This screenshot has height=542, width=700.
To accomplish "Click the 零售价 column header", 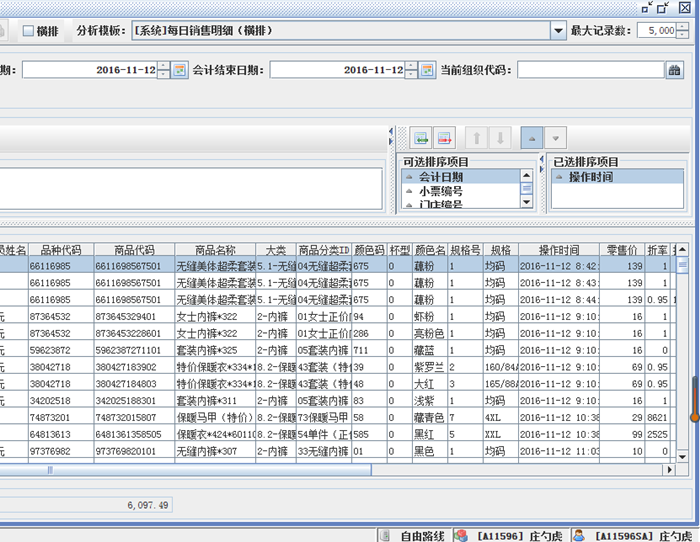I will click(623, 249).
